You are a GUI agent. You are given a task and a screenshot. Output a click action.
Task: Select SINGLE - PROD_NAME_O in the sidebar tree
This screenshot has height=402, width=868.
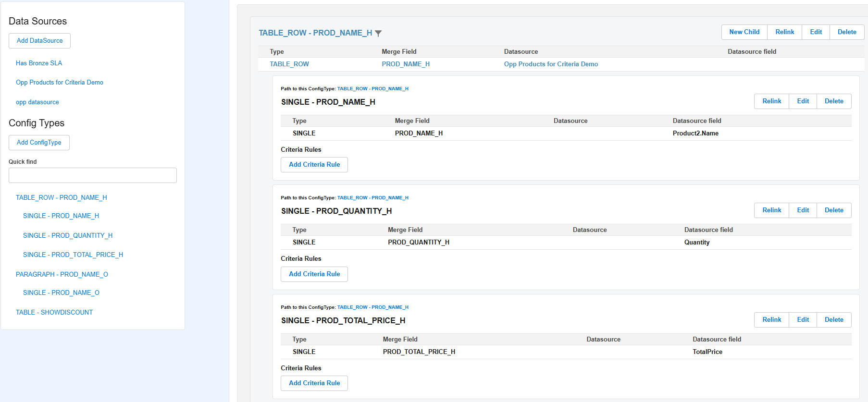pyautogui.click(x=62, y=292)
